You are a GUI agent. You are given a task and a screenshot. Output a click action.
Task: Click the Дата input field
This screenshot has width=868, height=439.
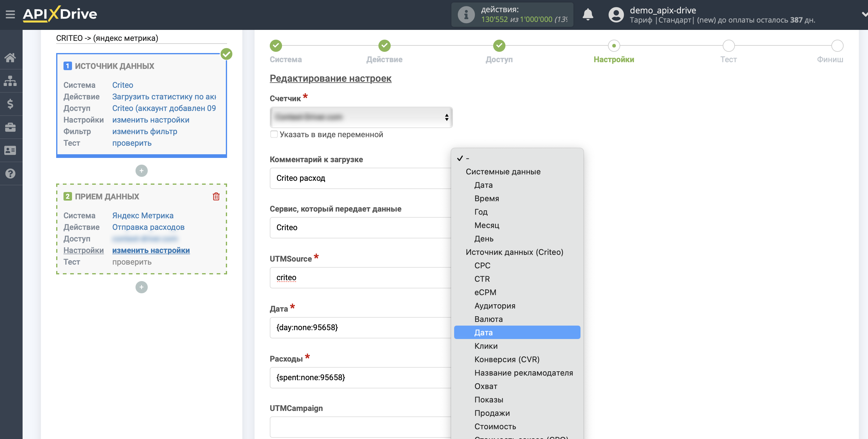[x=360, y=327]
